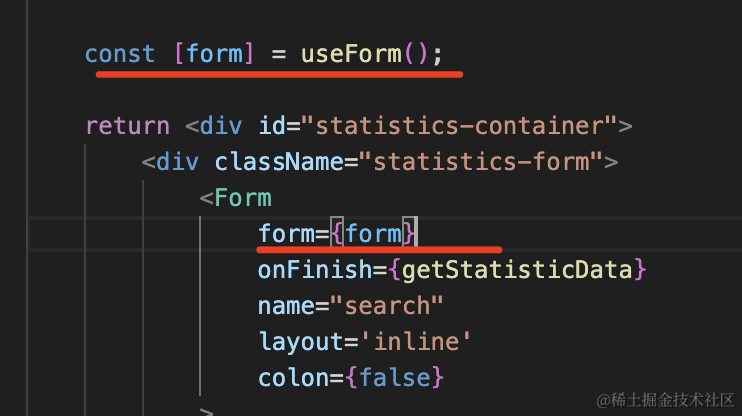Click the return keyword
This screenshot has width=742, height=416.
click(128, 126)
